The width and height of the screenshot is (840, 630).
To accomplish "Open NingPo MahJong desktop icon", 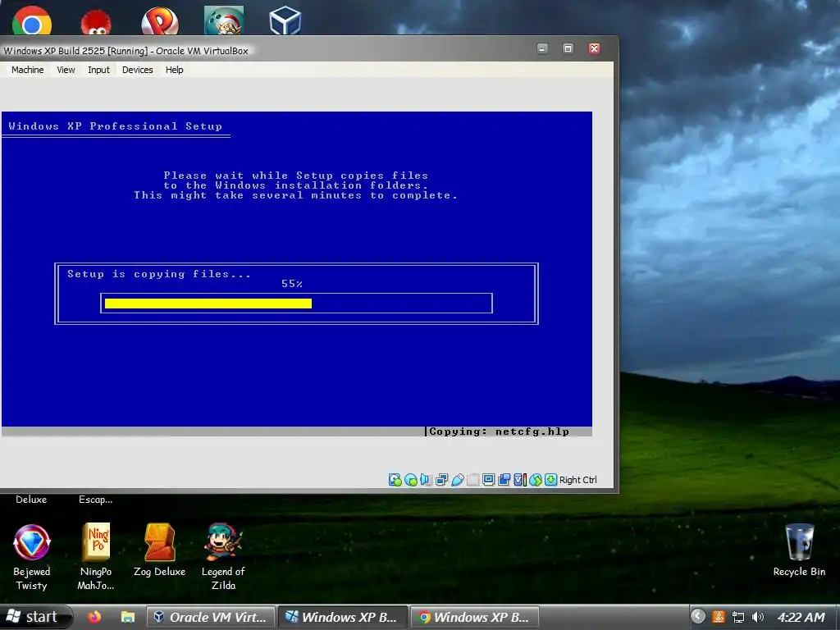I will pyautogui.click(x=96, y=557).
